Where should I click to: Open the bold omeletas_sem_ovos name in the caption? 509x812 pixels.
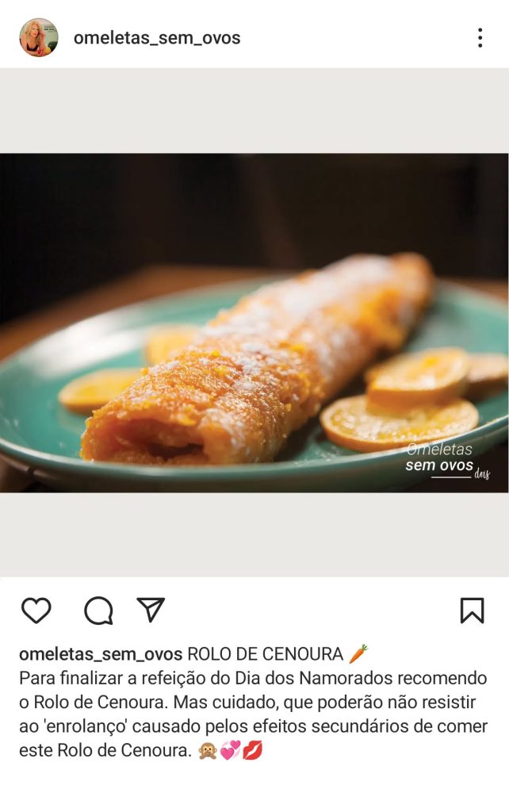pos(101,654)
